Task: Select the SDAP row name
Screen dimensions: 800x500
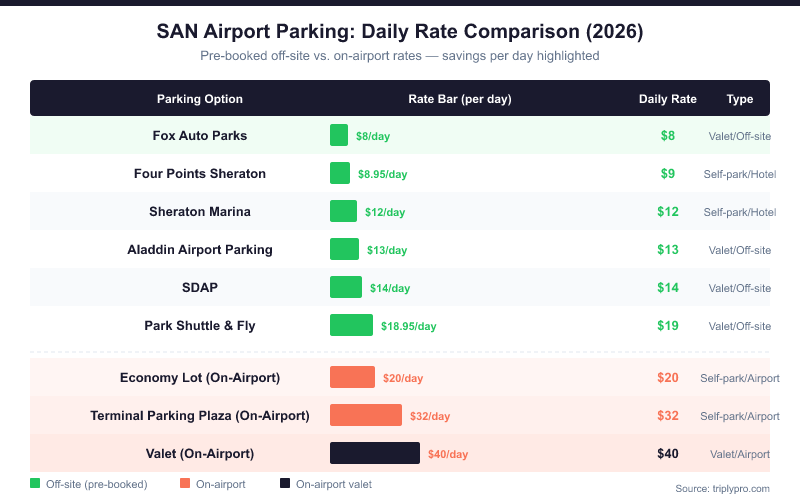Action: [x=200, y=287]
